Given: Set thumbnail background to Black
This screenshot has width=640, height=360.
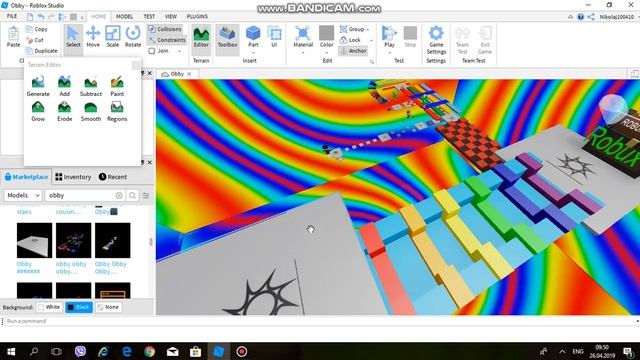Looking at the screenshot, I should (x=78, y=307).
